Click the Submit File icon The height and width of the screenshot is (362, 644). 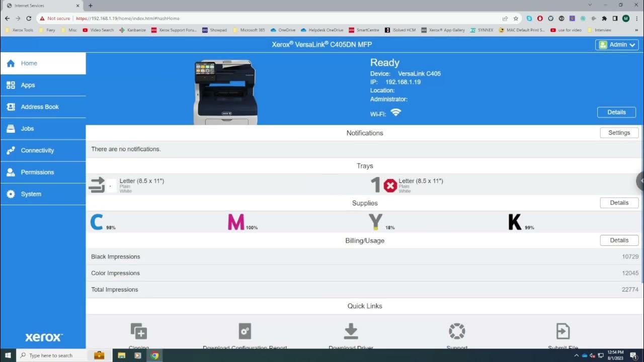pyautogui.click(x=563, y=331)
